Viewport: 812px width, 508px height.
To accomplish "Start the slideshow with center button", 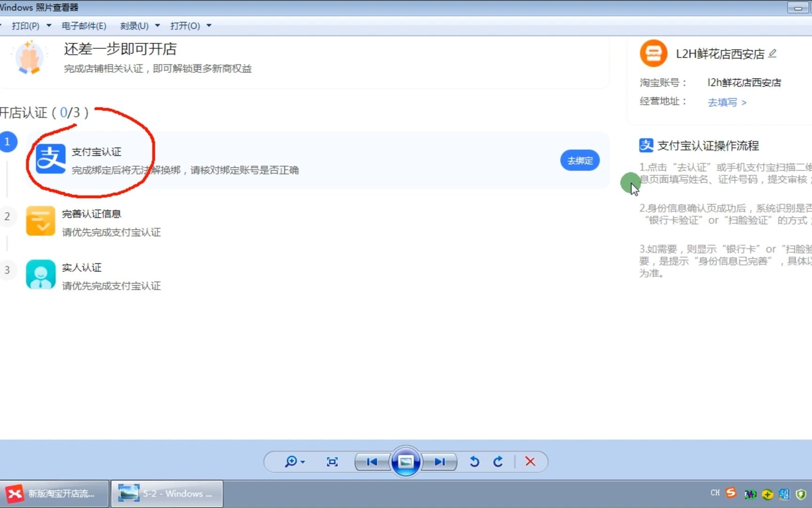I will click(x=406, y=462).
